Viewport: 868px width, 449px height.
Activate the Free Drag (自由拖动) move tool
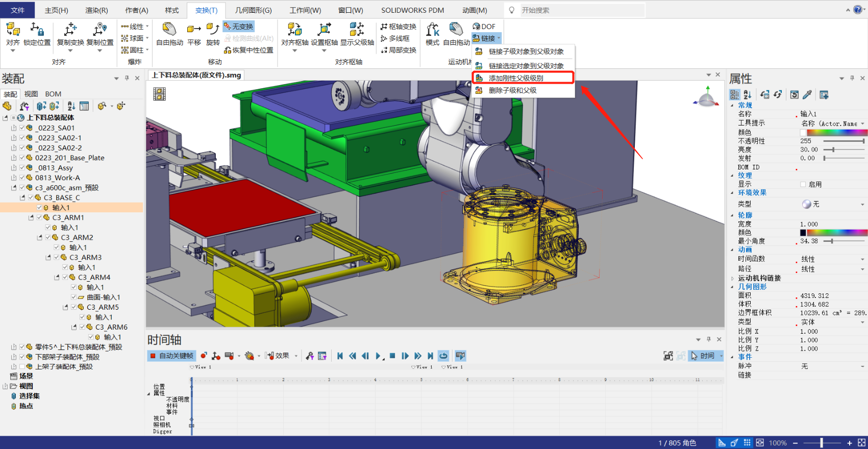169,30
